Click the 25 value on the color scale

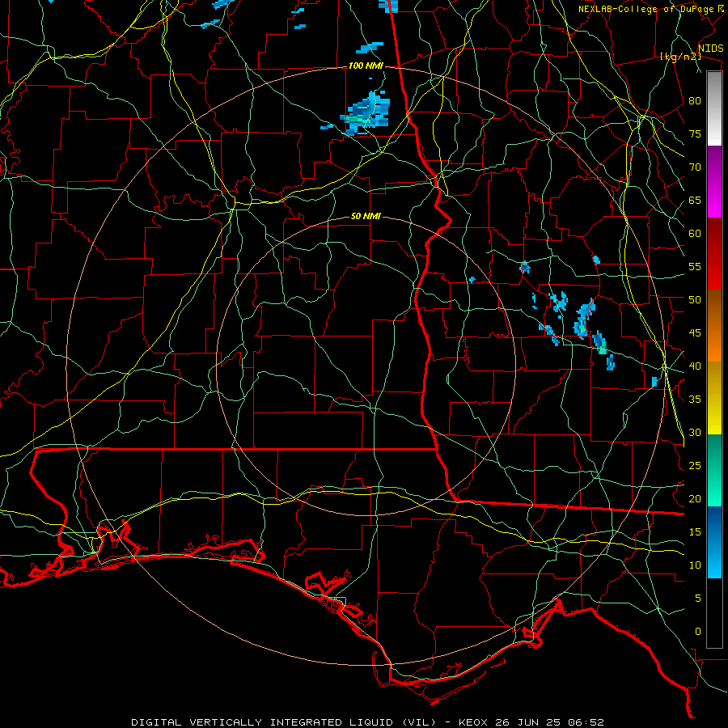coord(695,466)
